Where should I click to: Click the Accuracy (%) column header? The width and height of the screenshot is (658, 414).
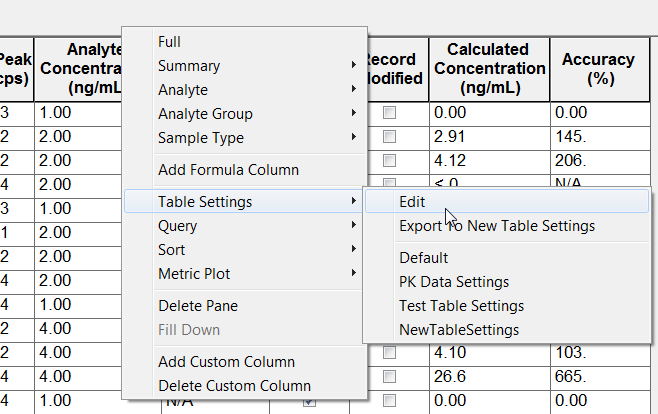pos(598,69)
